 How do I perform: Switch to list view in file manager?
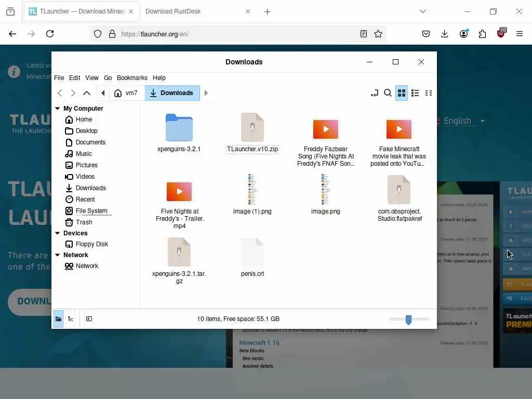point(415,93)
